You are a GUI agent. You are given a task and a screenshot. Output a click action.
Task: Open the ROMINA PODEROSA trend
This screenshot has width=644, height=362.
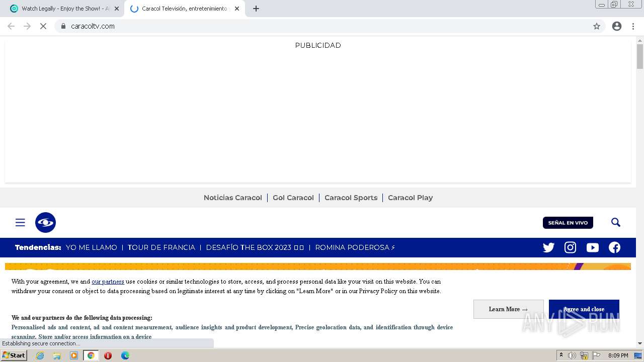[355, 247]
